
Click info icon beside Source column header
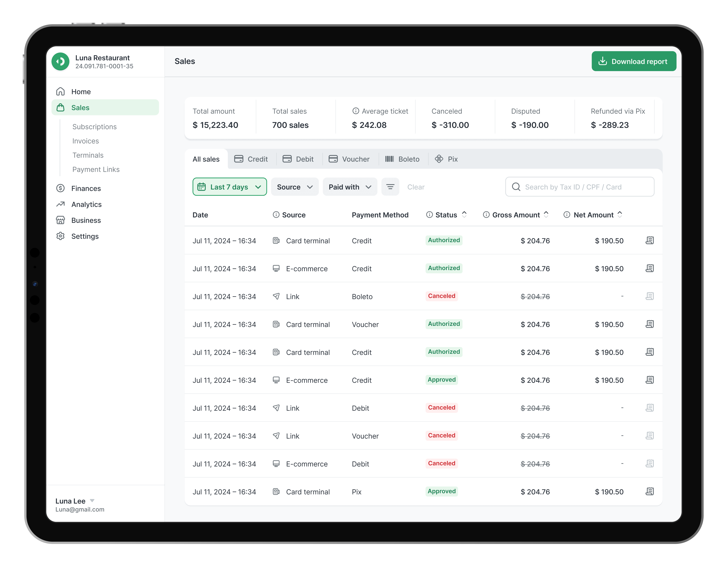click(276, 215)
